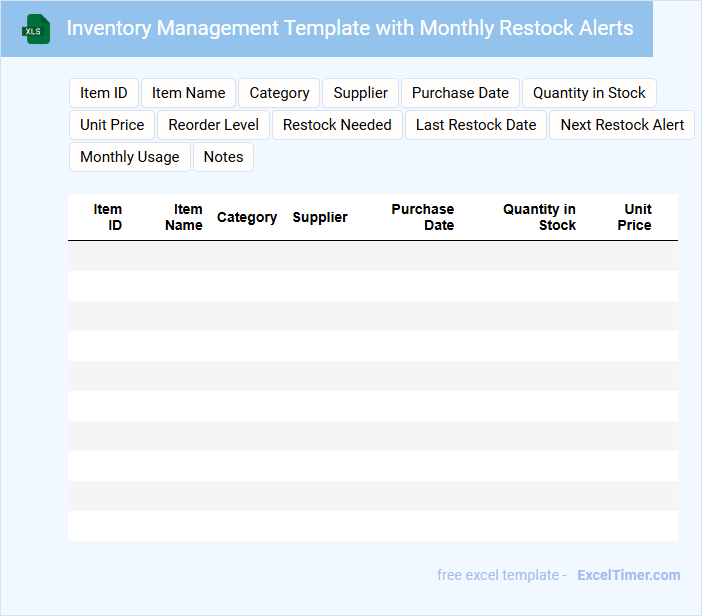Choose the Supplier tag
Viewport: 702px width, 616px height.
click(360, 93)
